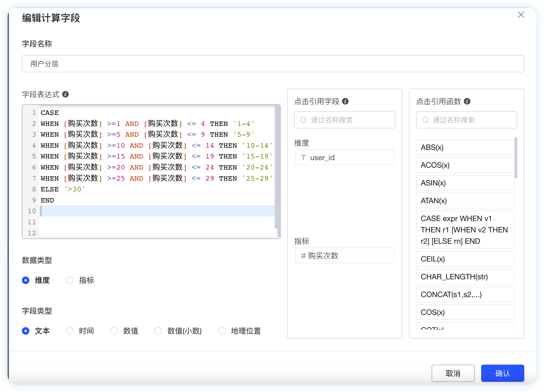Click the ELSE '>30' line in editor
544x392 pixels.
(x=63, y=189)
